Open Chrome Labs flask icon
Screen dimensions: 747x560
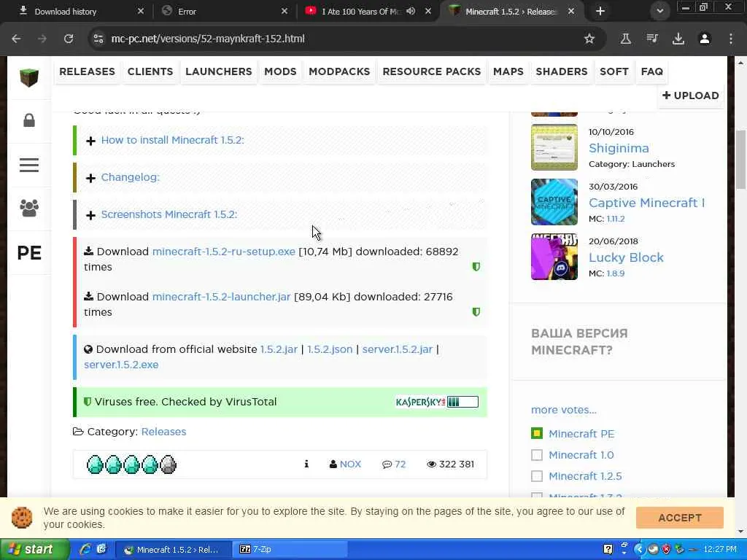[625, 39]
